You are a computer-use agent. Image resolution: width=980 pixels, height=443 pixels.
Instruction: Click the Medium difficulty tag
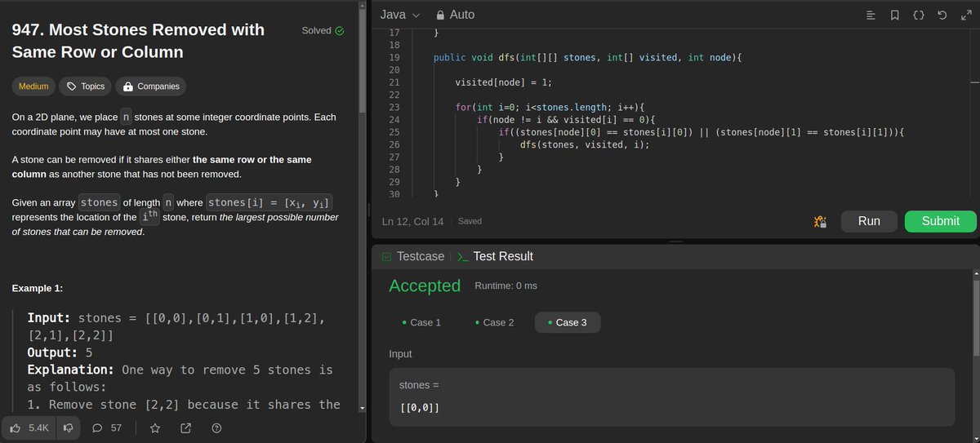pyautogui.click(x=33, y=86)
